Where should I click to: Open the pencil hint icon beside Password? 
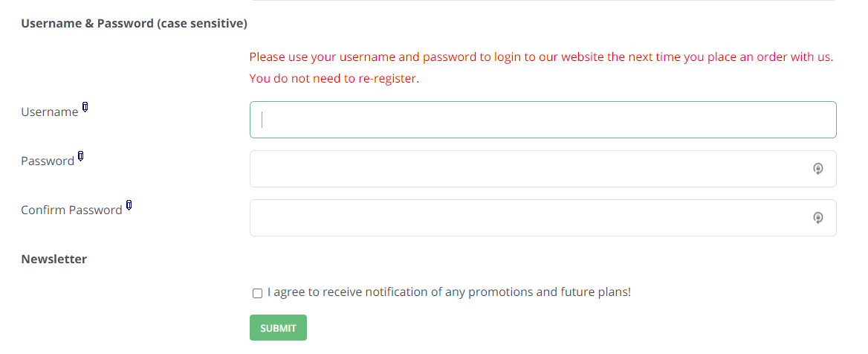pos(81,156)
